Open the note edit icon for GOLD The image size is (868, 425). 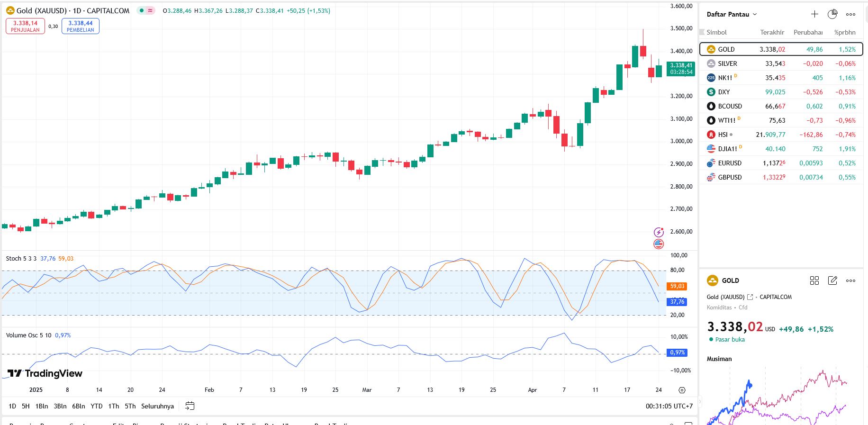pos(832,280)
